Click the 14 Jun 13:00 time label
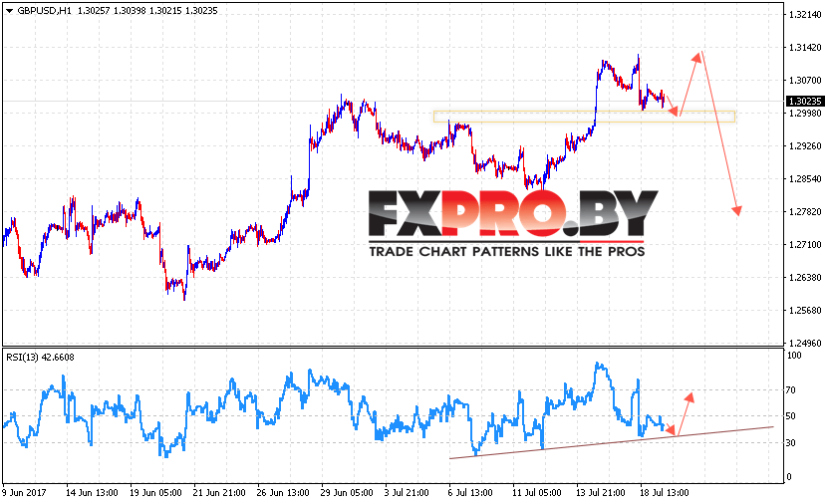Viewport: 826px width, 504px height. click(x=92, y=493)
